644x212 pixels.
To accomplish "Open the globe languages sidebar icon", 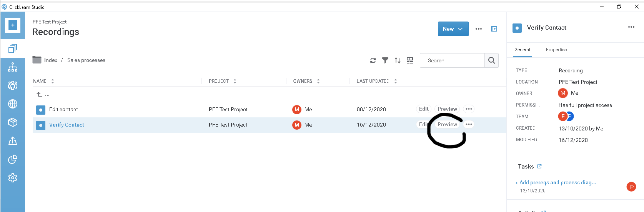I will (x=13, y=104).
